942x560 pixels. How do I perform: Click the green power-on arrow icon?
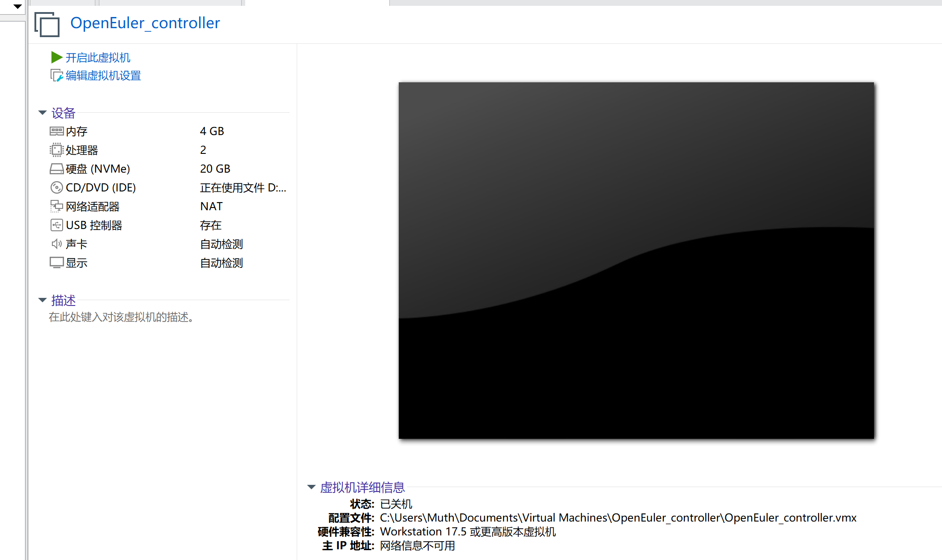click(x=56, y=57)
